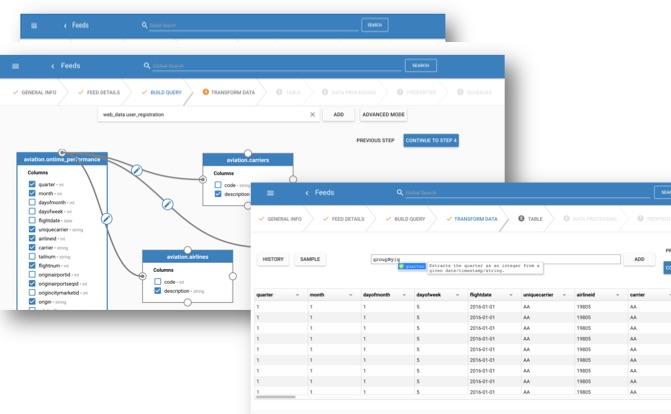Click Global Search field in Build Query window
This screenshot has width=671, height=414.
point(277,66)
